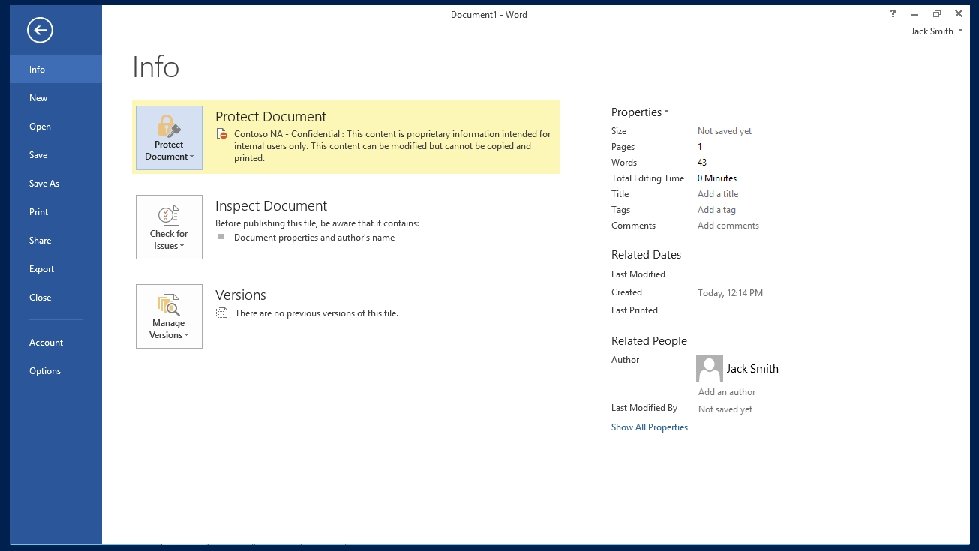
Task: Click the 'Today, 12:14 PM' created date
Action: click(730, 293)
